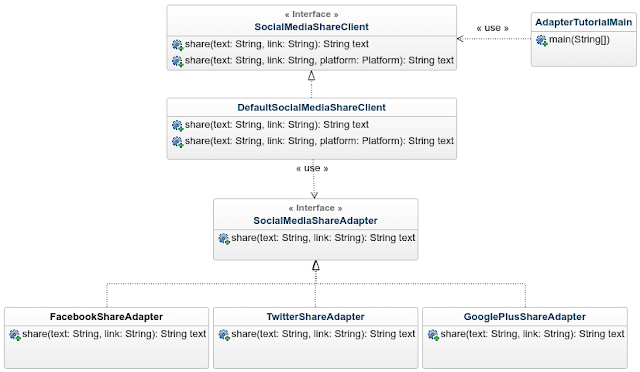Click the share method icon in TwitterShareAdapter
Viewport: 640px width, 372px height.
pos(224,335)
